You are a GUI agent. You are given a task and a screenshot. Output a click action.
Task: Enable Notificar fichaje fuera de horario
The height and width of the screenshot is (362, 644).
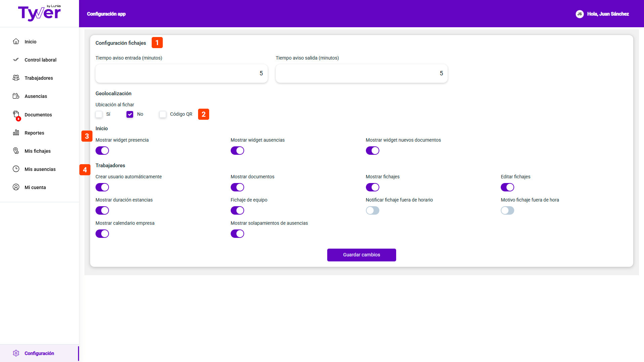click(x=373, y=211)
